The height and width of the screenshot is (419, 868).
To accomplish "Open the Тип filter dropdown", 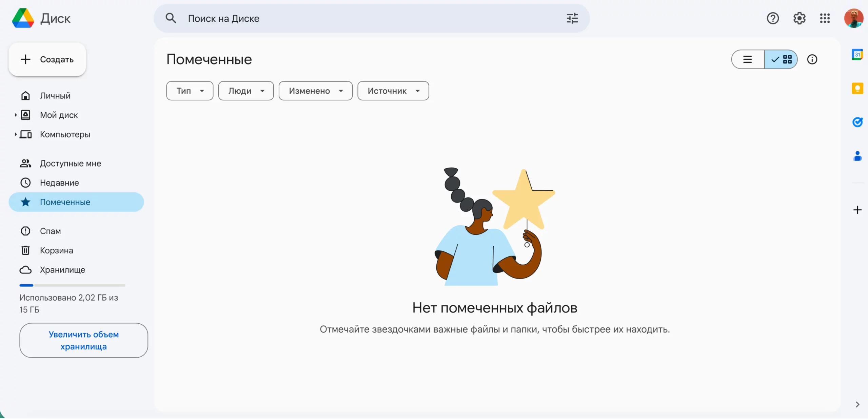I will tap(190, 91).
